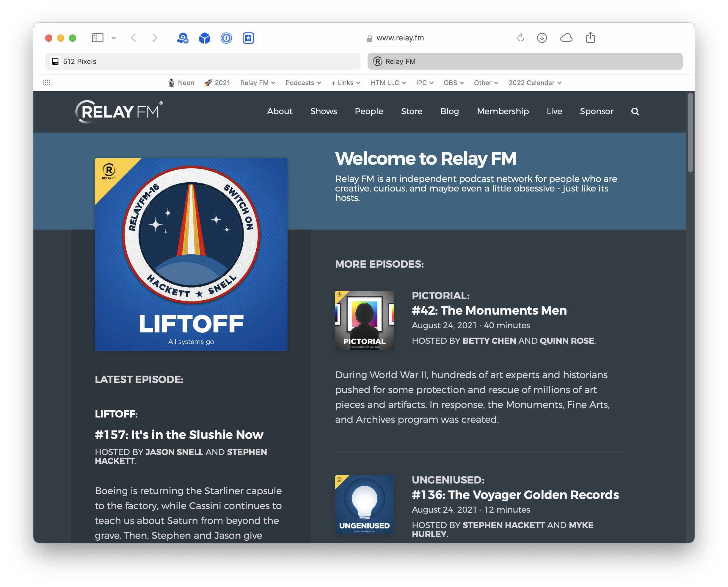The width and height of the screenshot is (728, 587).
Task: Expand the Podcasts bookmarks folder
Action: click(303, 82)
